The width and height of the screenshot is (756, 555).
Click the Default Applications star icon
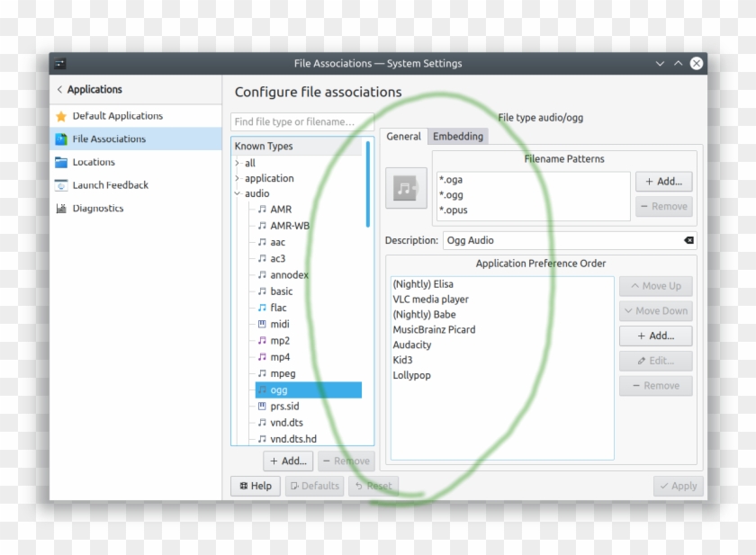61,115
